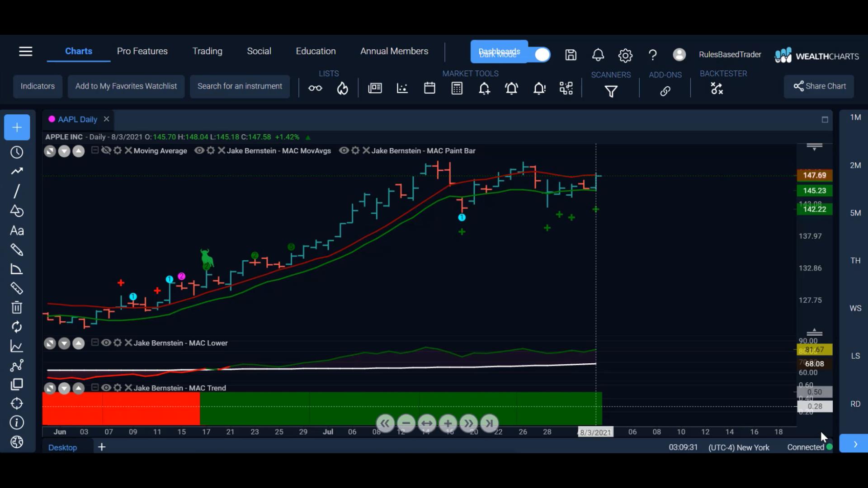Image resolution: width=868 pixels, height=488 pixels.
Task: Open the Education menu
Action: click(316, 51)
